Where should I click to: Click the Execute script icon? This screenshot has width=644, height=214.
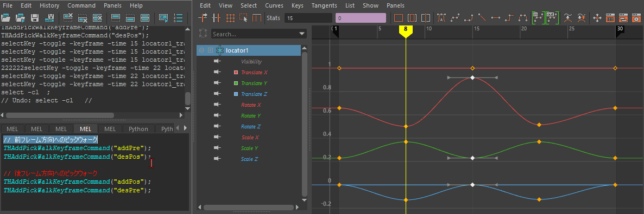[x=163, y=18]
